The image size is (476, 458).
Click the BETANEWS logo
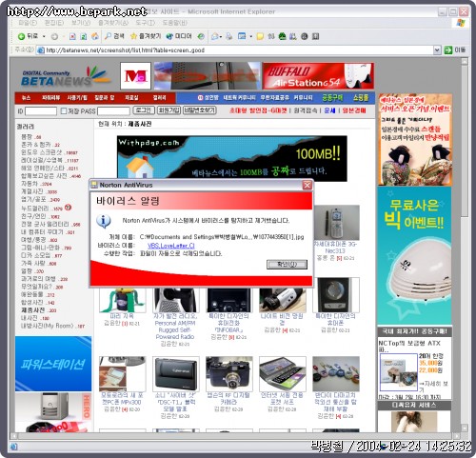(x=66, y=77)
